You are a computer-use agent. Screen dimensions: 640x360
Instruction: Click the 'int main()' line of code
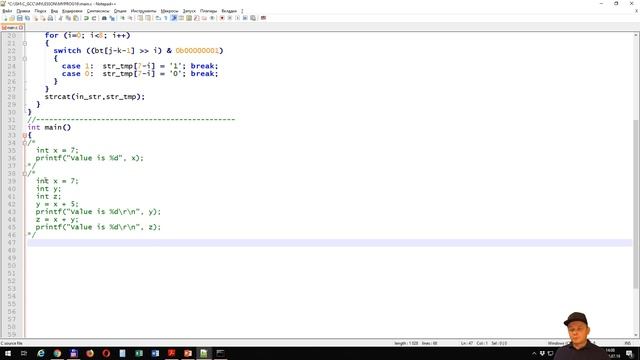[x=49, y=127]
